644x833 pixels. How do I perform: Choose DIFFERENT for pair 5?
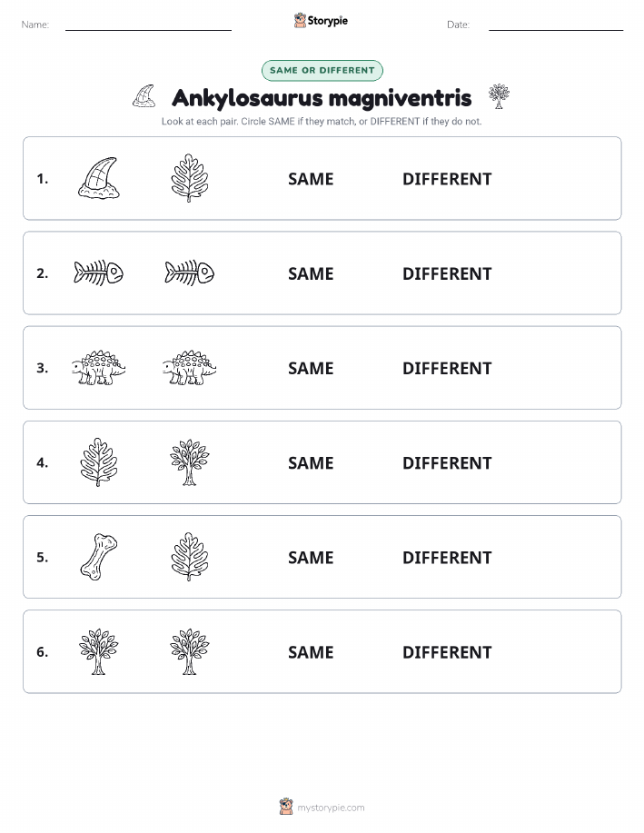[447, 557]
